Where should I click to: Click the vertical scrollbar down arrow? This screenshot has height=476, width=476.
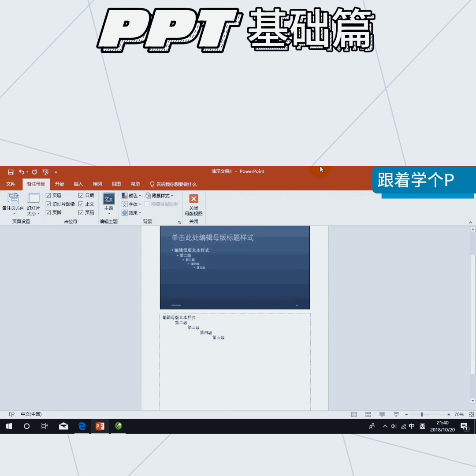[x=472, y=401]
